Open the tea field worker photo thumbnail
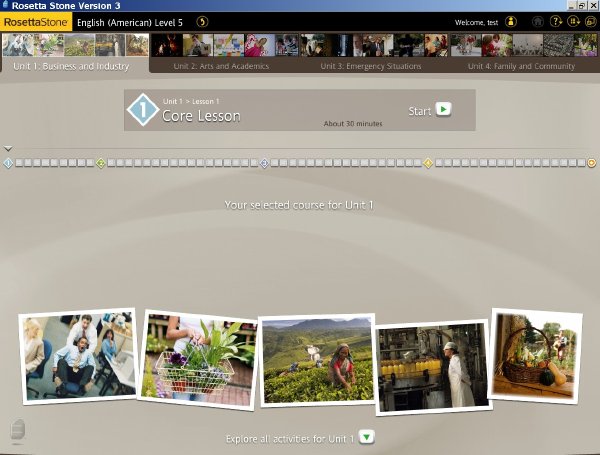This screenshot has width=600, height=455. (x=317, y=360)
